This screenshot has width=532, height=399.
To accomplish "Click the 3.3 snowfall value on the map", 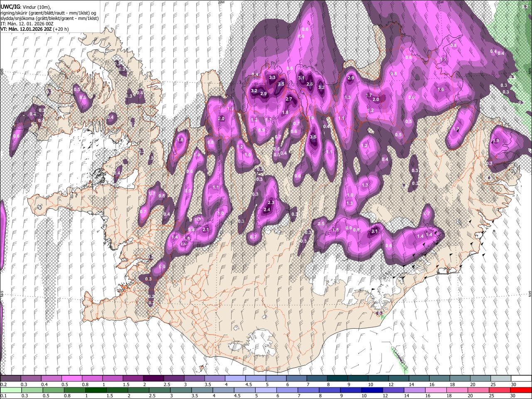I will pos(272,77).
